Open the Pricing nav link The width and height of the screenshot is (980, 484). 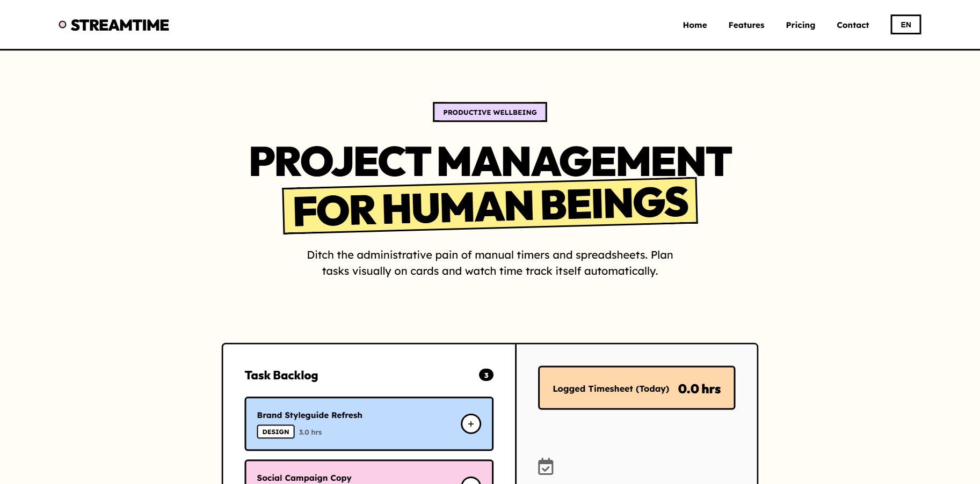tap(801, 25)
